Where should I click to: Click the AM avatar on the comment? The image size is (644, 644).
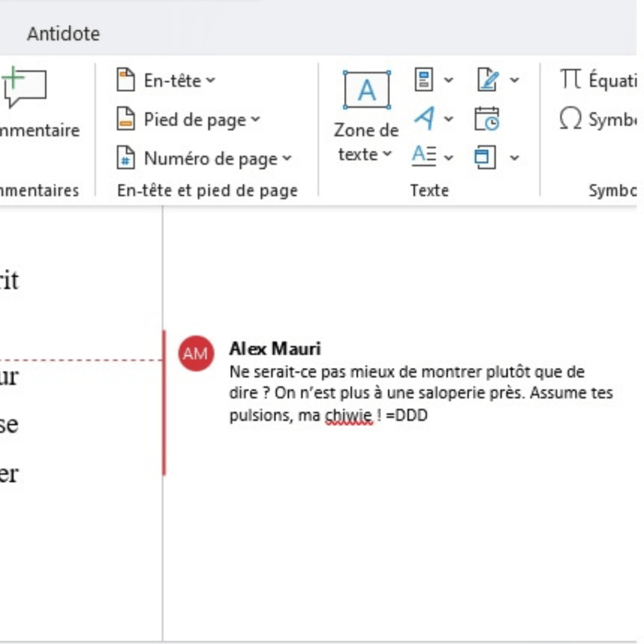click(195, 353)
